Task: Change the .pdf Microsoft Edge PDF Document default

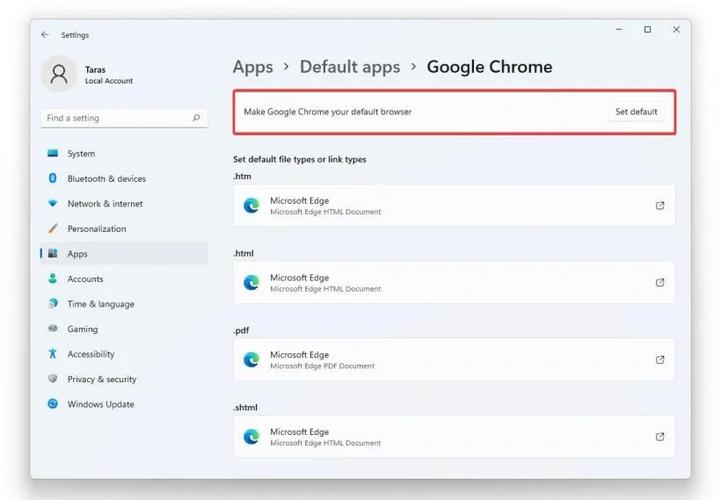Action: (454, 360)
